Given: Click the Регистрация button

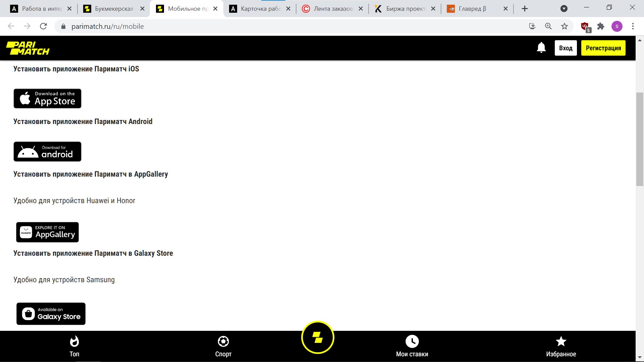Looking at the screenshot, I should pos(603,48).
